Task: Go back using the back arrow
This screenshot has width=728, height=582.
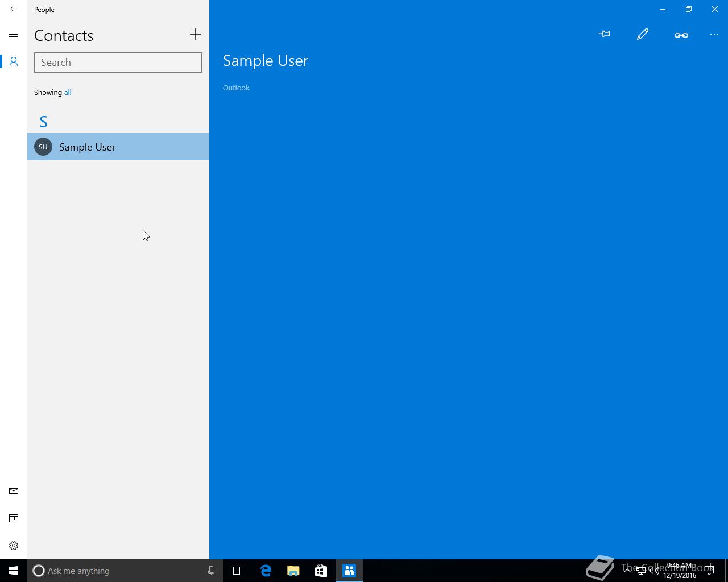Action: coord(14,9)
